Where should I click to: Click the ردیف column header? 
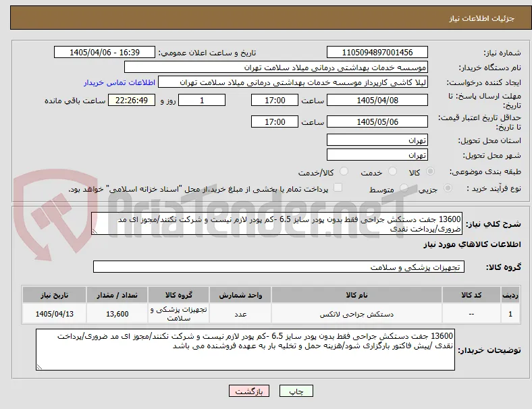[510, 295]
